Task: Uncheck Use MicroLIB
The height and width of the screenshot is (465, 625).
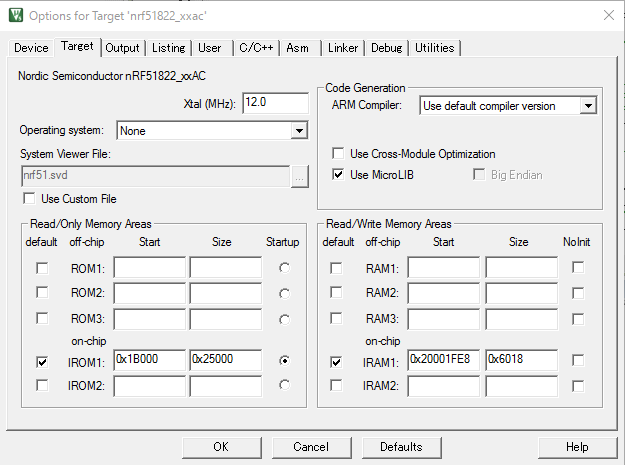Action: point(338,174)
